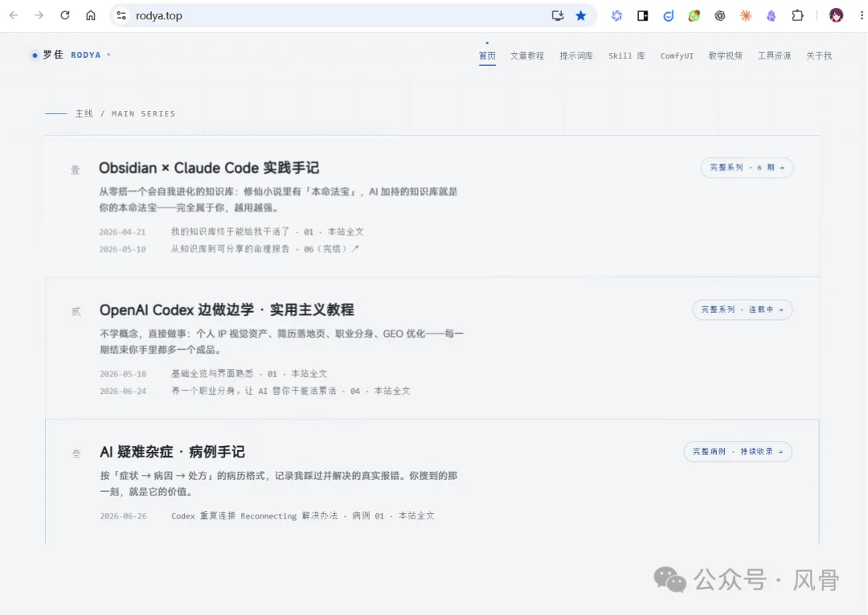This screenshot has width=868, height=615.
Task: Open the 教学视频 navigation item
Action: [x=725, y=55]
